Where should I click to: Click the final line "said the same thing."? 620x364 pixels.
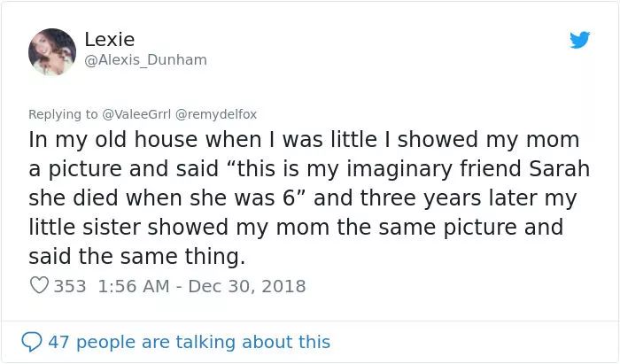136,257
